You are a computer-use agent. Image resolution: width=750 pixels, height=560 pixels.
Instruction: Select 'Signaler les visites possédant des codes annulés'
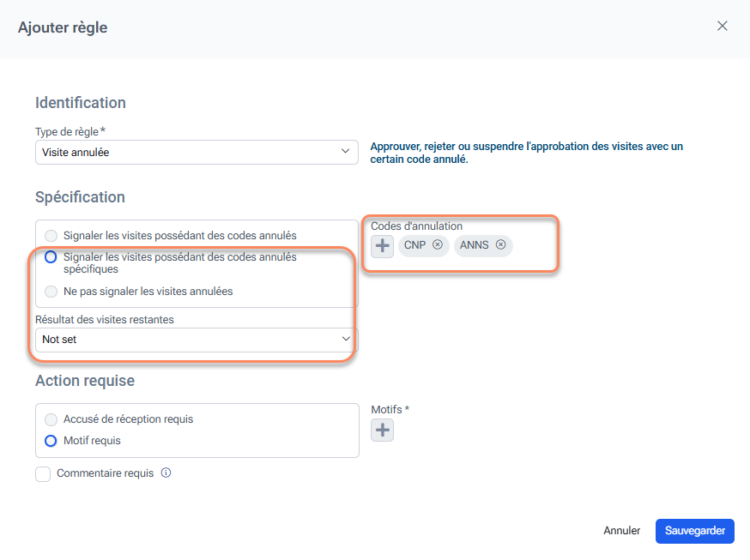(x=51, y=235)
